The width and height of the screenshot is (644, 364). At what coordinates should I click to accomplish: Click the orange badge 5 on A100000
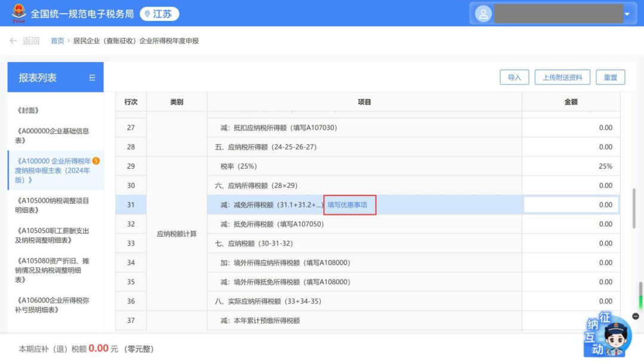96,161
